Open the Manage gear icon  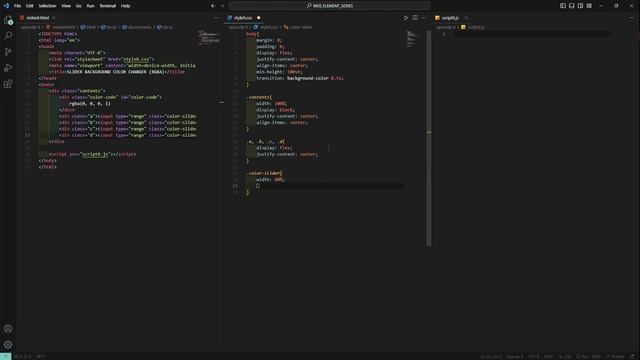click(8, 344)
